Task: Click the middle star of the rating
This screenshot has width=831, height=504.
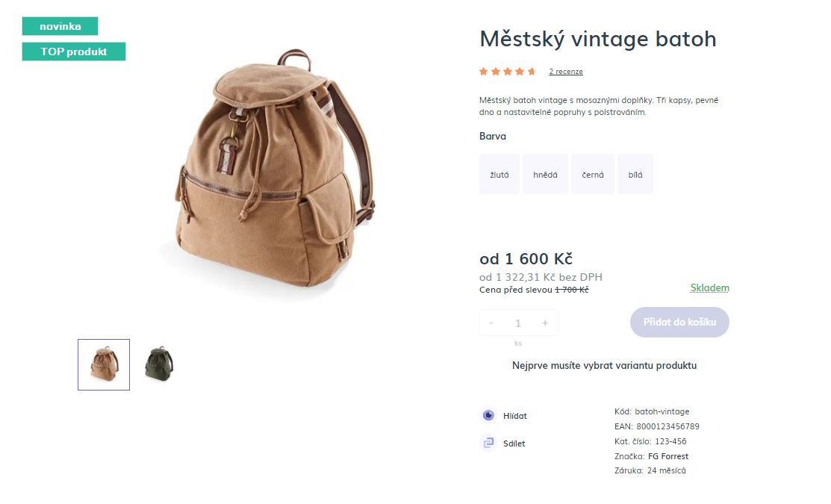Action: click(506, 71)
